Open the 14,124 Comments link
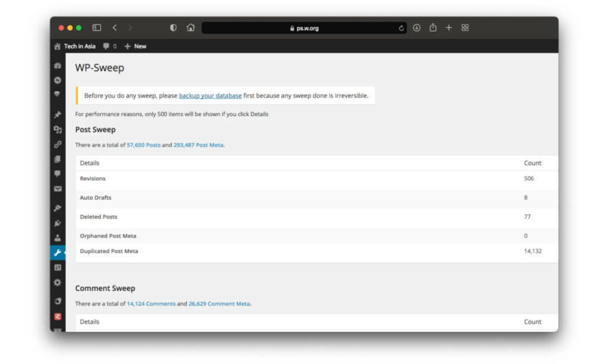Viewport: 609px width, 364px height. pyautogui.click(x=151, y=304)
